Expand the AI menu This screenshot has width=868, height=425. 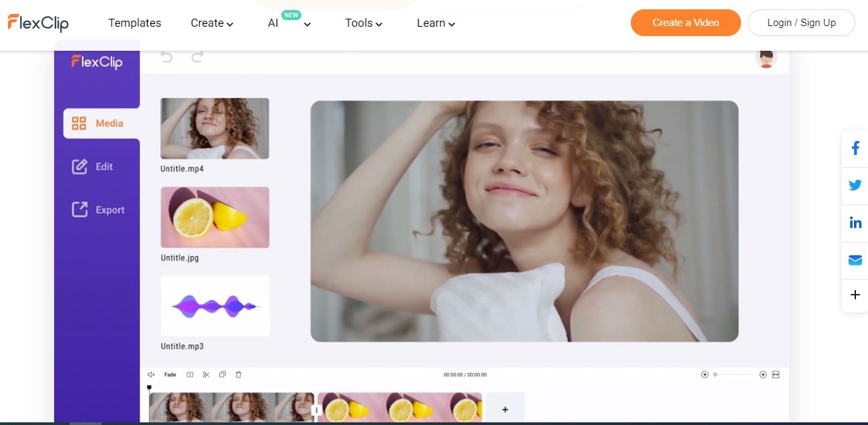pyautogui.click(x=289, y=23)
